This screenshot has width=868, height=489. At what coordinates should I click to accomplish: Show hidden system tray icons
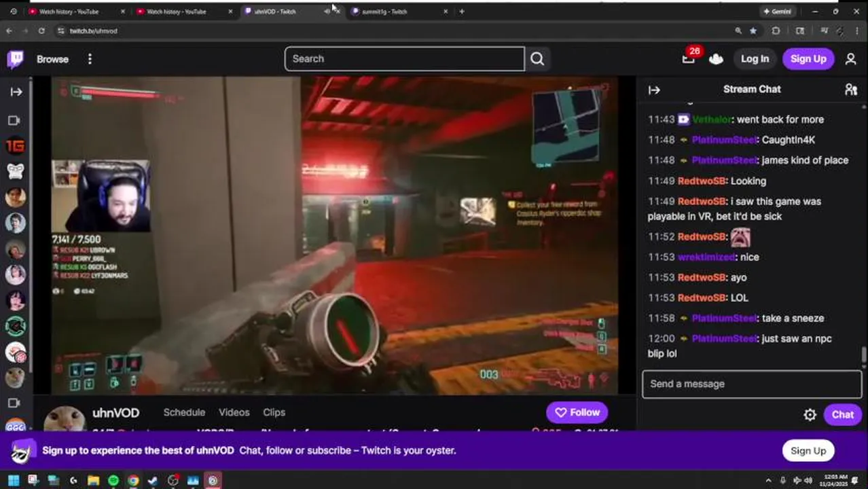click(768, 481)
